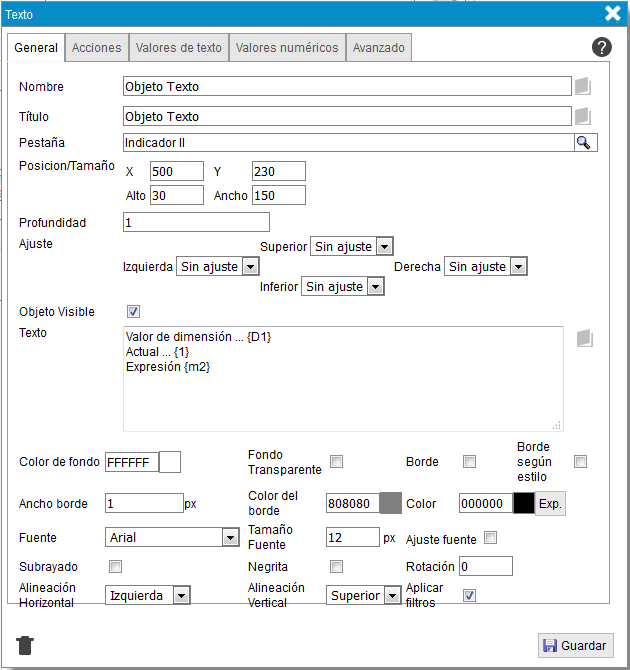Disable the Aplicar filtros checkbox

point(469,596)
